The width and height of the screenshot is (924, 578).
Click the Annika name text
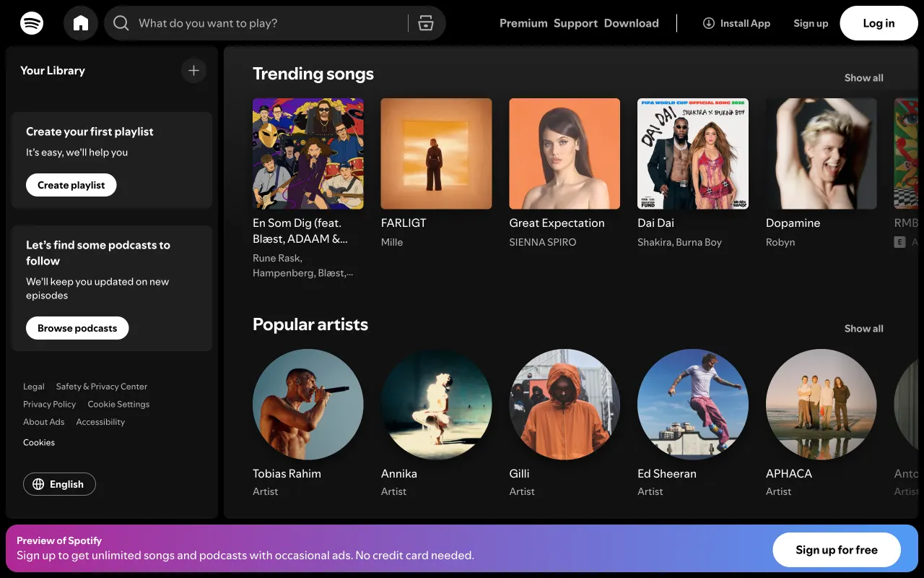point(399,474)
